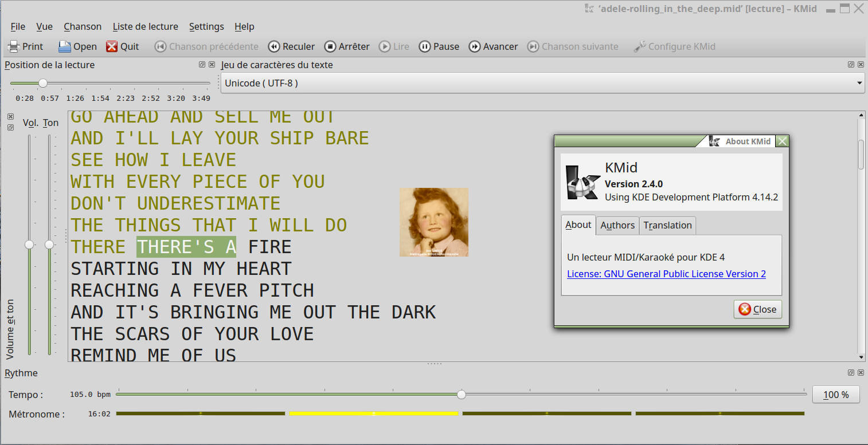
Task: Reset tempo with the 100 % button
Action: coord(836,395)
